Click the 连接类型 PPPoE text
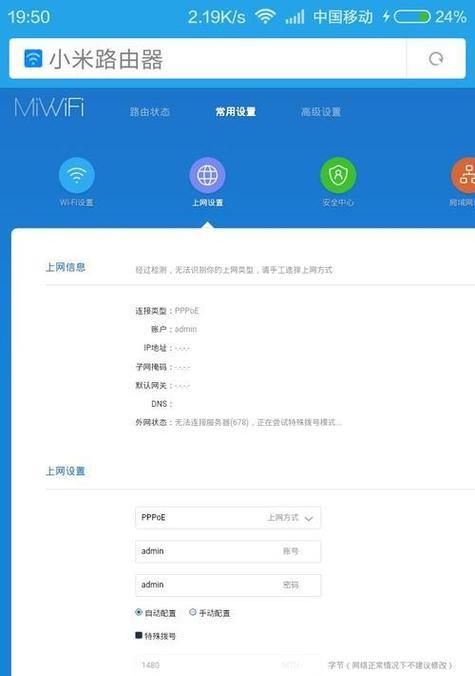 167,311
